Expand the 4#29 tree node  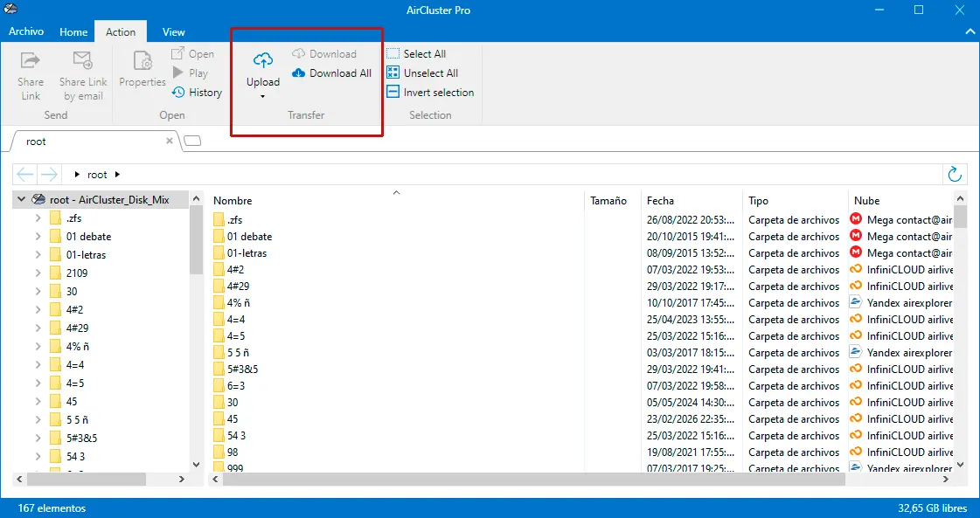click(38, 328)
